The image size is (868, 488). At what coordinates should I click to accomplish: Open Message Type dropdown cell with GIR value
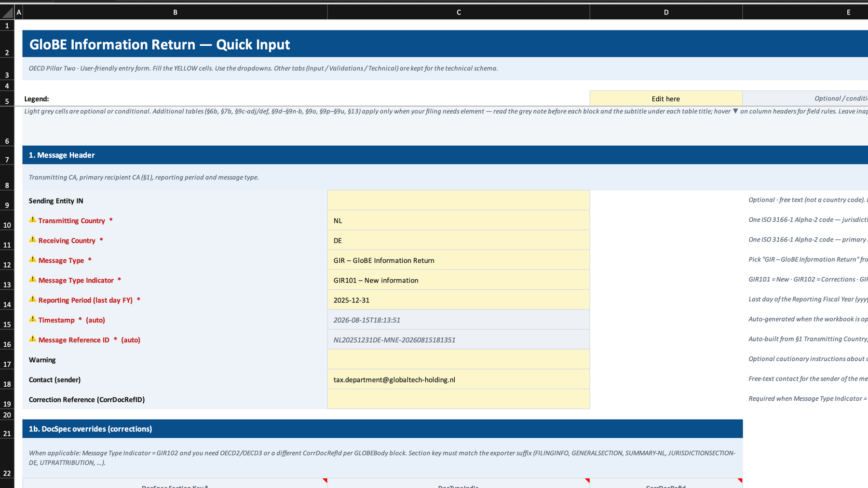[459, 260]
